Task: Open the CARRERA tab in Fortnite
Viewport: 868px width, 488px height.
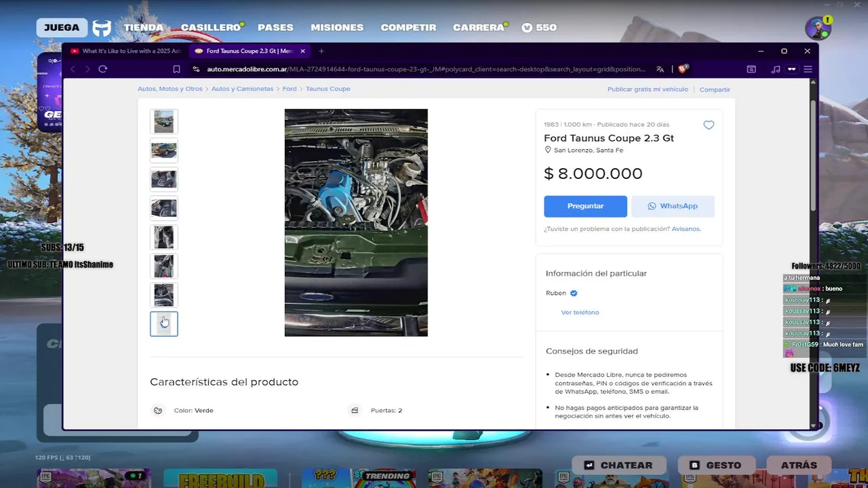Action: [x=479, y=28]
